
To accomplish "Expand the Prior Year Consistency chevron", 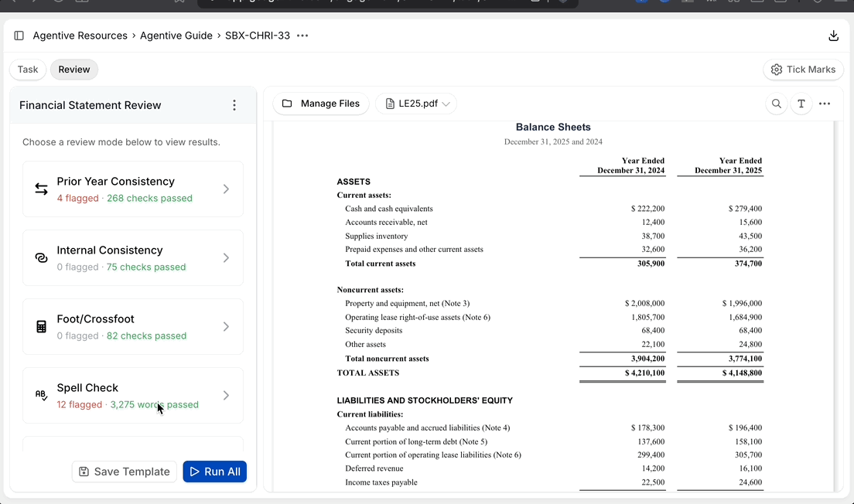I will [226, 189].
